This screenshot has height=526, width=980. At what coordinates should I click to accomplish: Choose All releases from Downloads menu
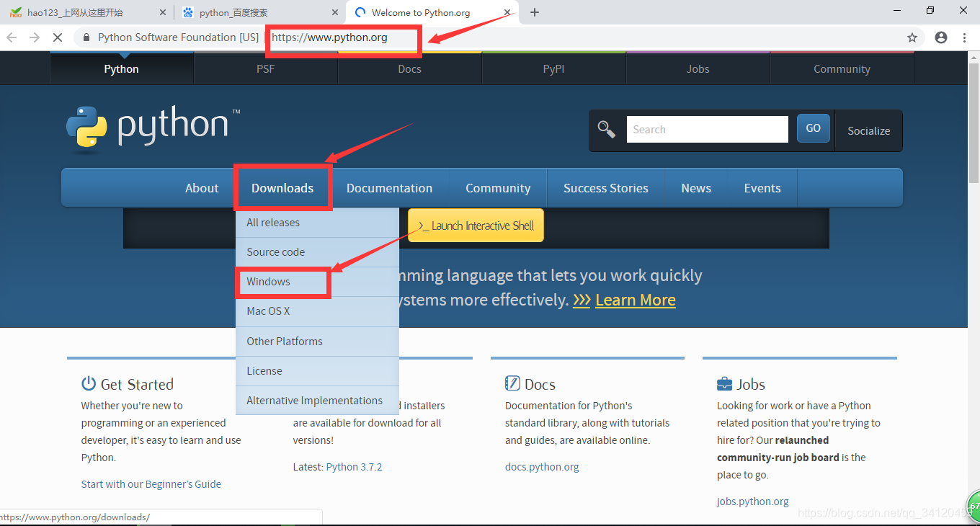pos(317,223)
